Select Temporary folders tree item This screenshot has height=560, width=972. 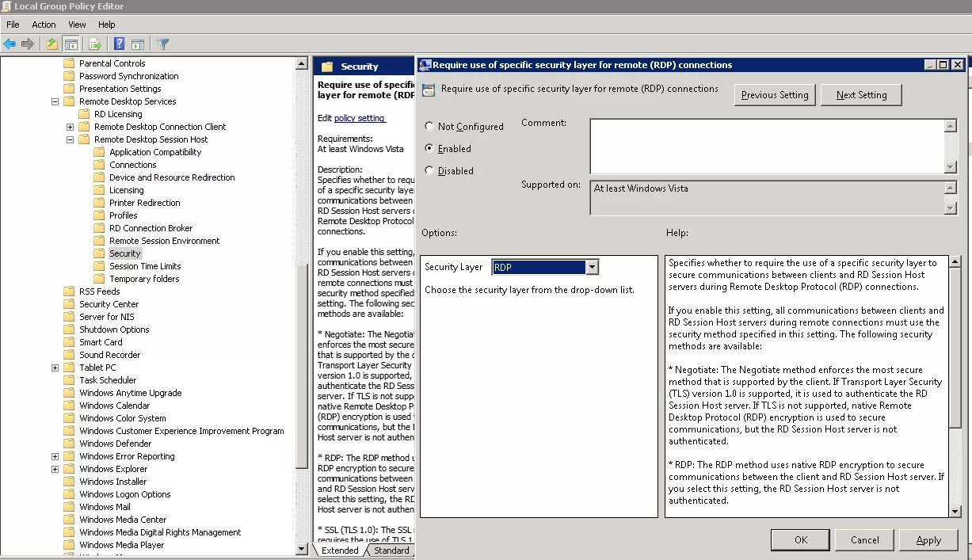[x=144, y=279]
